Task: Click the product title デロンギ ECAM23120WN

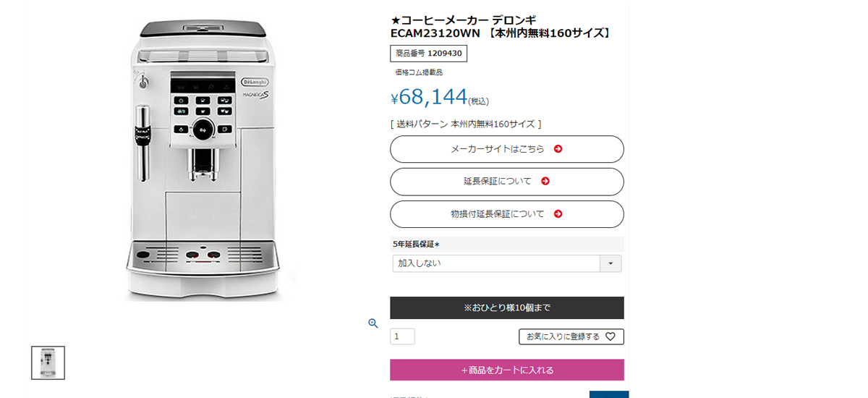Action: pos(500,27)
